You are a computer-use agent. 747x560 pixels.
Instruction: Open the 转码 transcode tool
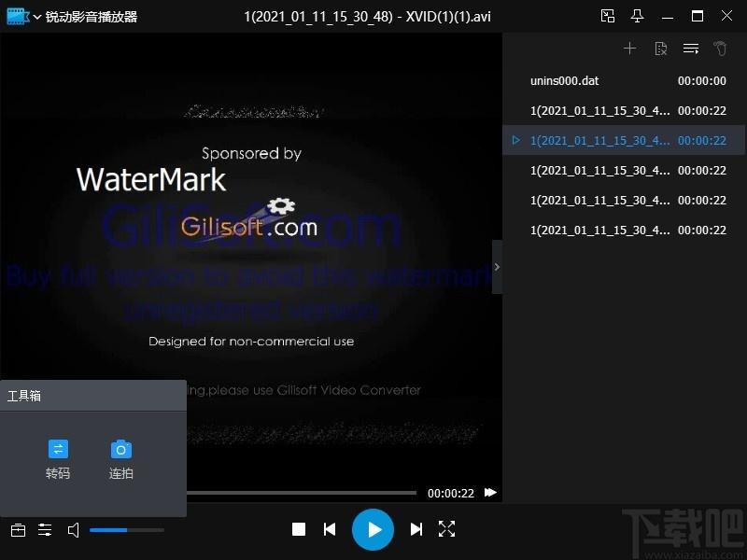58,459
